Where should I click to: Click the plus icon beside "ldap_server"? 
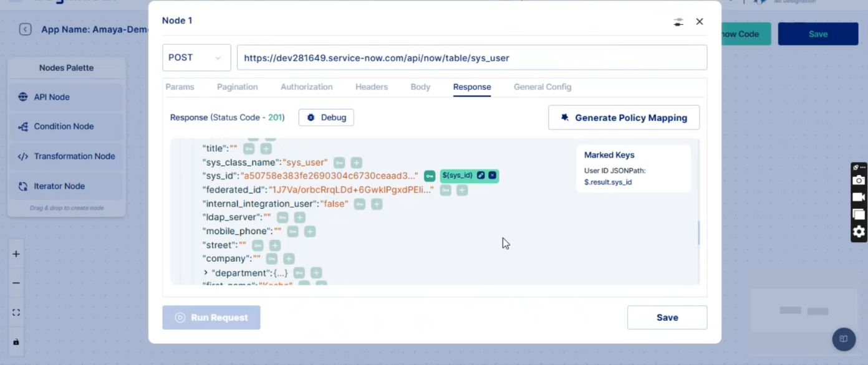(x=299, y=217)
